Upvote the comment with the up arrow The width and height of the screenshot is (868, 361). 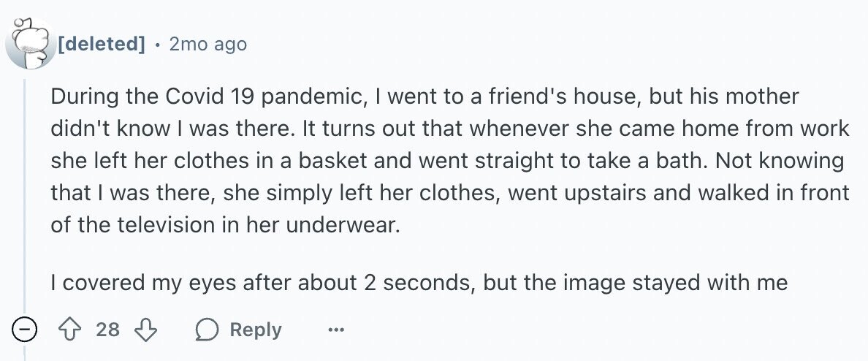click(71, 330)
